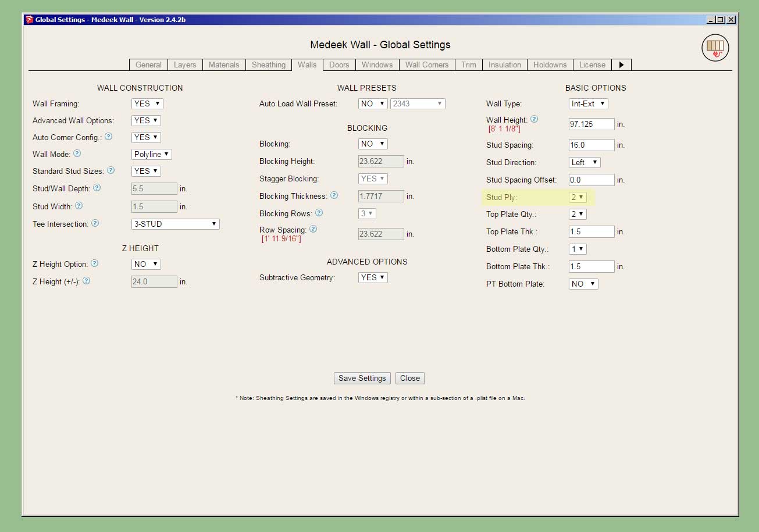Open the wall preset 2343 dropdown
Image resolution: width=759 pixels, height=532 pixels.
(418, 103)
